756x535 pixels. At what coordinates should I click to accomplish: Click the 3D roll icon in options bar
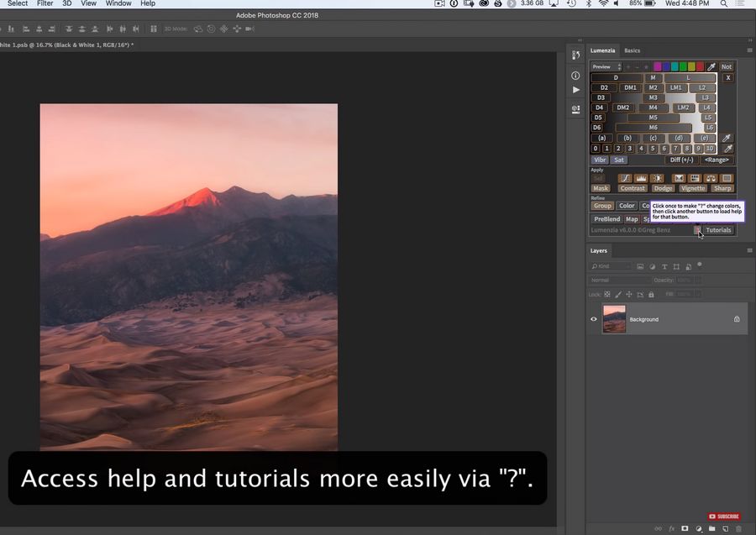click(x=211, y=29)
